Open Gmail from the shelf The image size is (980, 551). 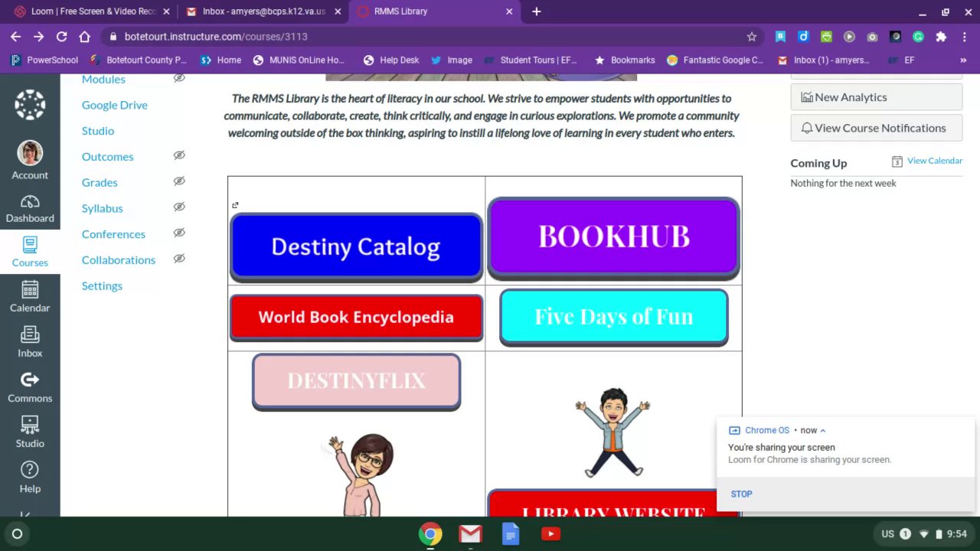(470, 533)
